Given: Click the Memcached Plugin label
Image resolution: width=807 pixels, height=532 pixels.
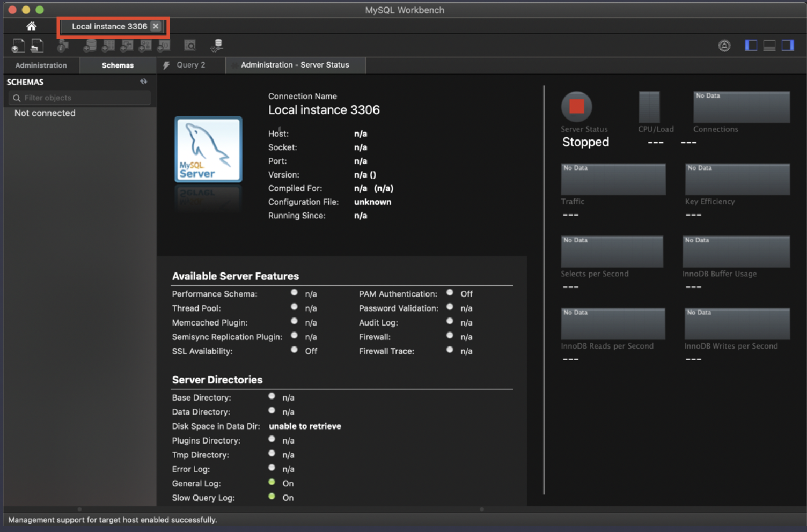Looking at the screenshot, I should (210, 323).
